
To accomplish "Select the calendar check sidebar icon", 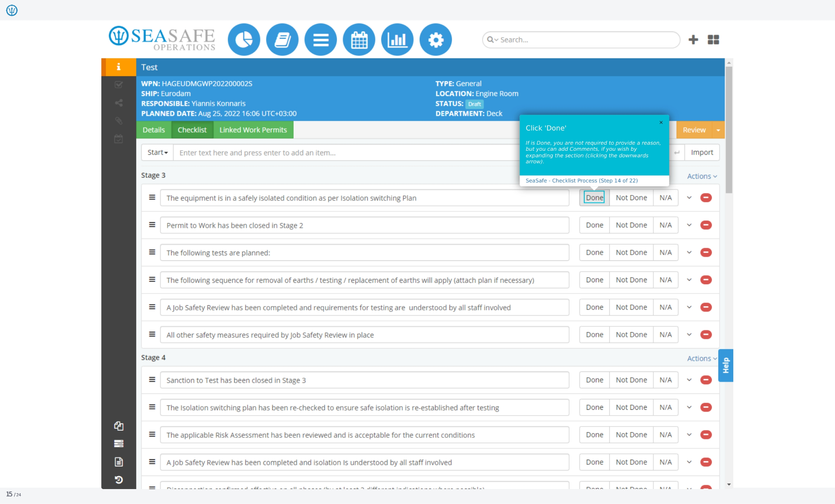I will [x=119, y=139].
